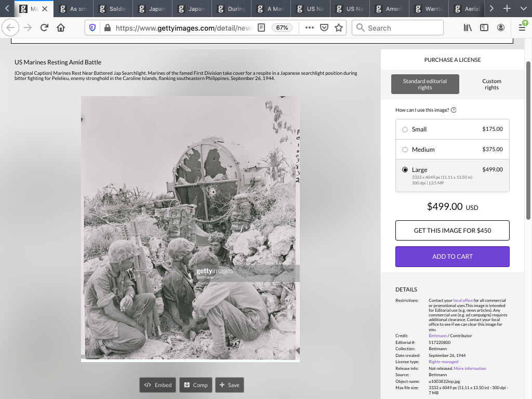The image size is (532, 399).
Task: Open page actions three-dot menu
Action: 310,28
